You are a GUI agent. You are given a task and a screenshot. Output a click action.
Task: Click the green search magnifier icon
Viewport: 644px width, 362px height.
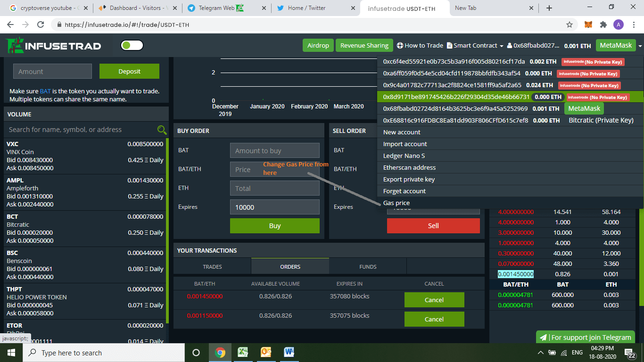click(162, 130)
